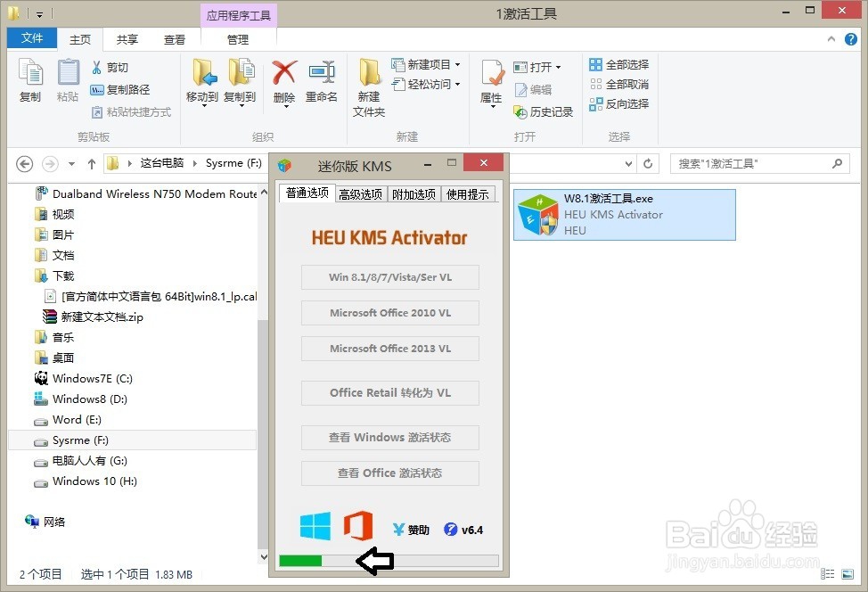This screenshot has height=592, width=868.
Task: Click Select all icon
Action: coord(595,65)
